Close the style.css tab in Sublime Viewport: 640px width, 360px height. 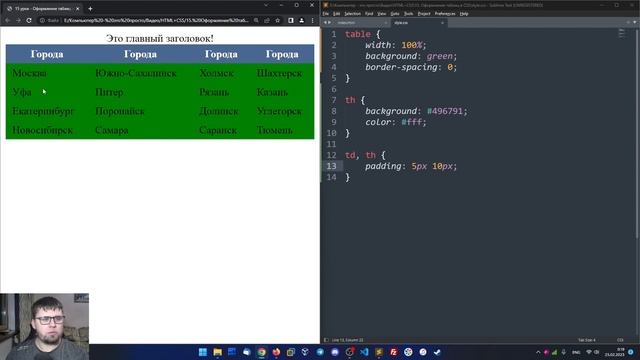click(x=442, y=23)
